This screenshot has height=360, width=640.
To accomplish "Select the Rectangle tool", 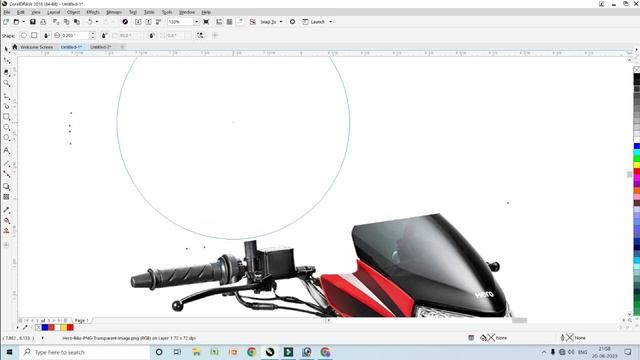I will tap(7, 117).
